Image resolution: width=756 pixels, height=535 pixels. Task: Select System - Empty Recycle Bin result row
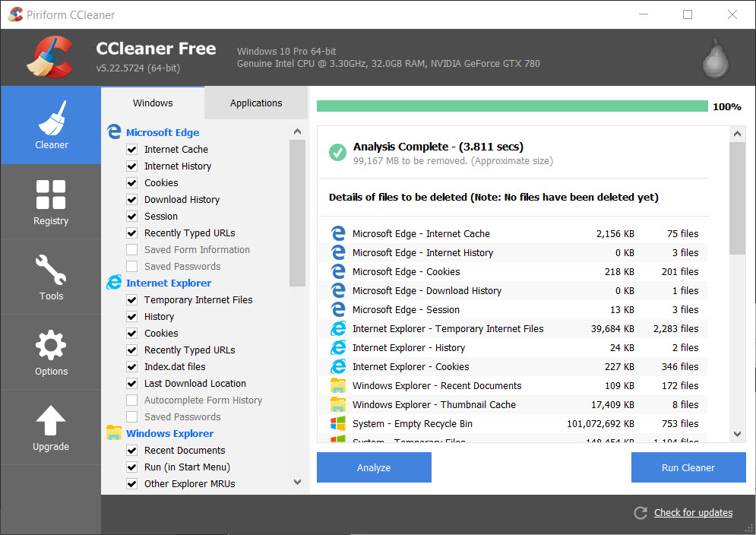click(x=514, y=423)
